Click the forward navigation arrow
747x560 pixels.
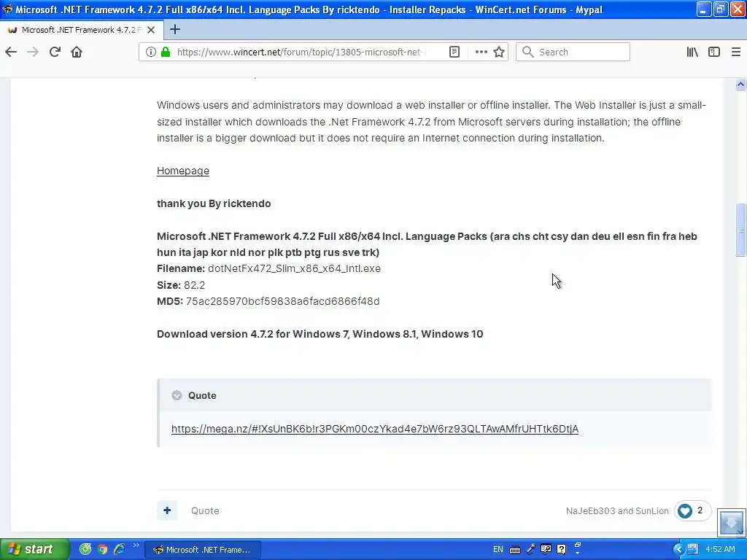(x=33, y=52)
